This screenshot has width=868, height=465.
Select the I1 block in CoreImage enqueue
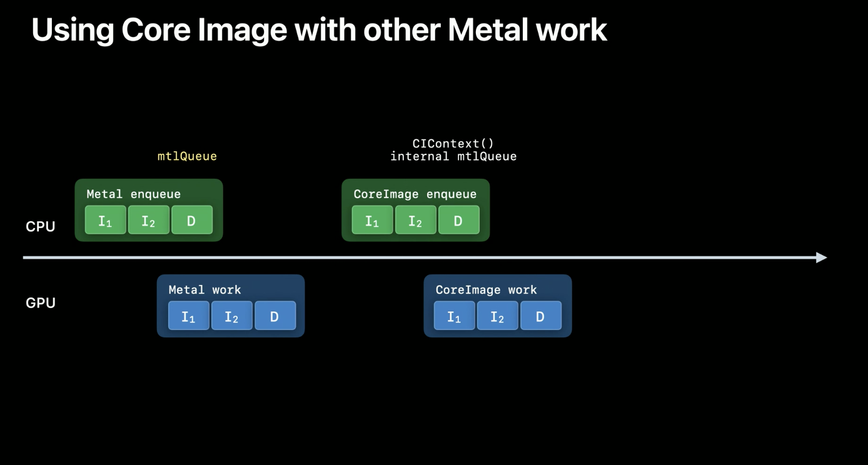coord(373,220)
